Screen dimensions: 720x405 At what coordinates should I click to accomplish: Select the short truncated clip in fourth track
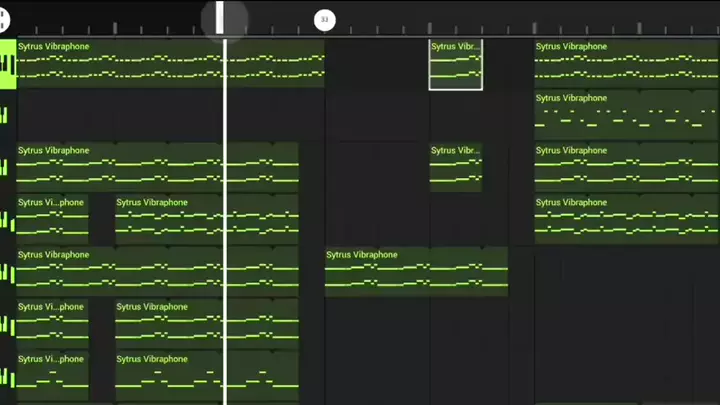(x=52, y=220)
